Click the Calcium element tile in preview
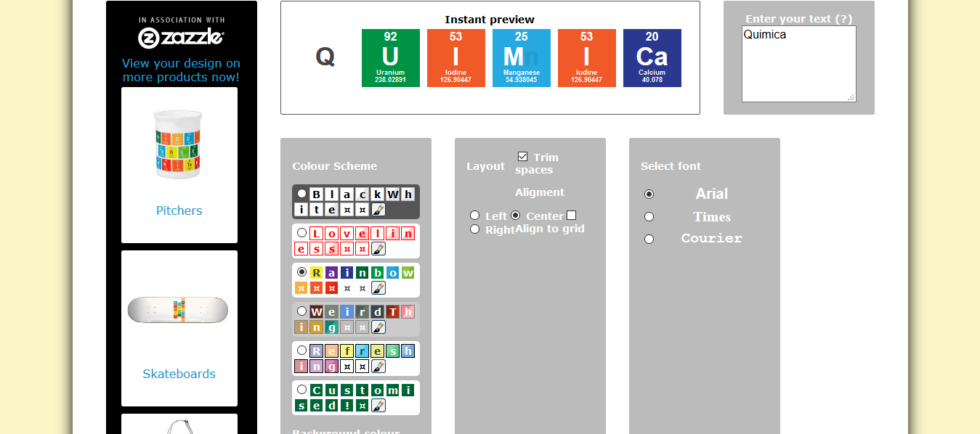Image resolution: width=980 pixels, height=434 pixels. click(652, 58)
